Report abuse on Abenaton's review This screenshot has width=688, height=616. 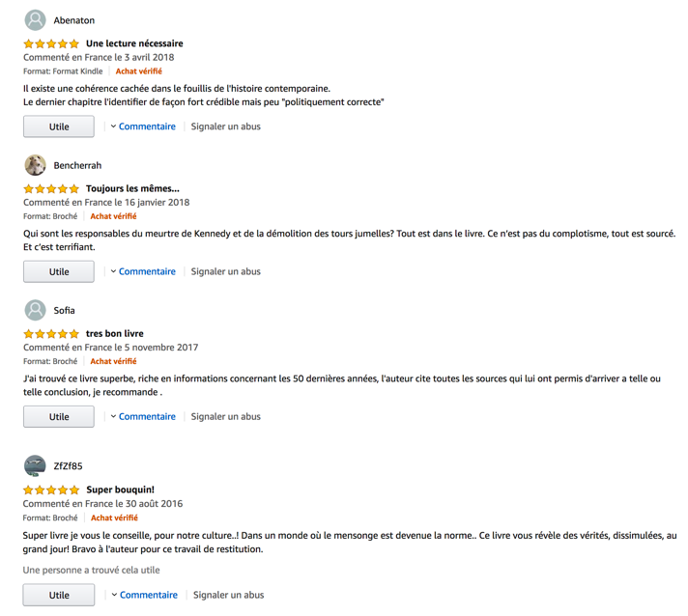pyautogui.click(x=225, y=126)
